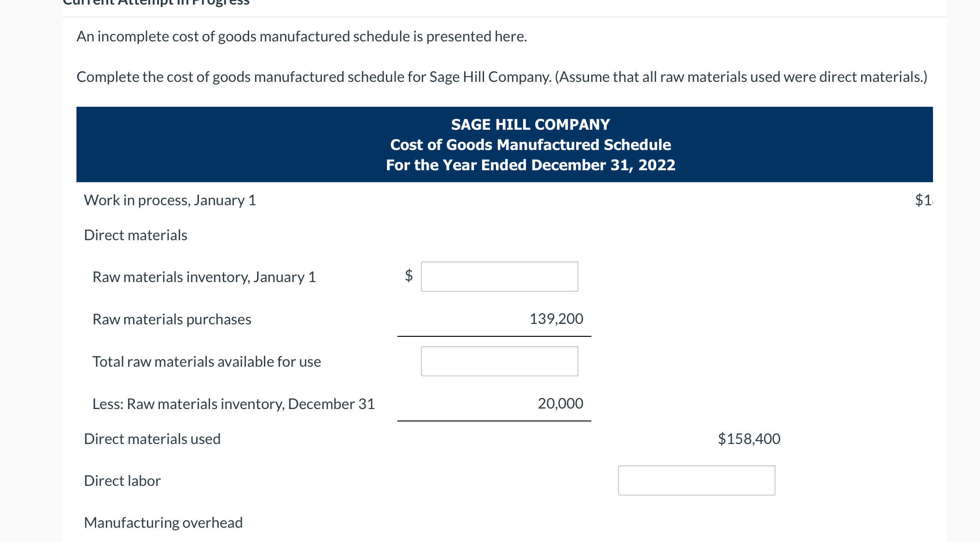Click the 'Raw materials purchases' row label
980x542 pixels.
pos(172,319)
